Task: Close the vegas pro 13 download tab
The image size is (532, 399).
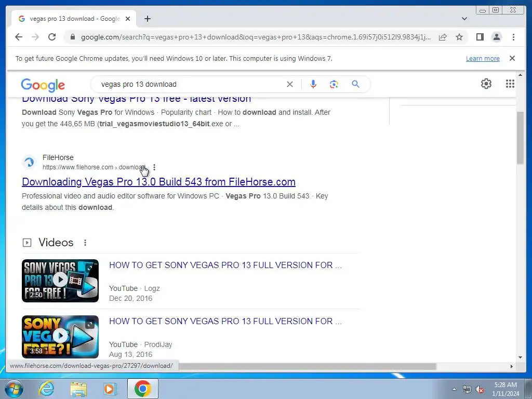Action: click(128, 19)
